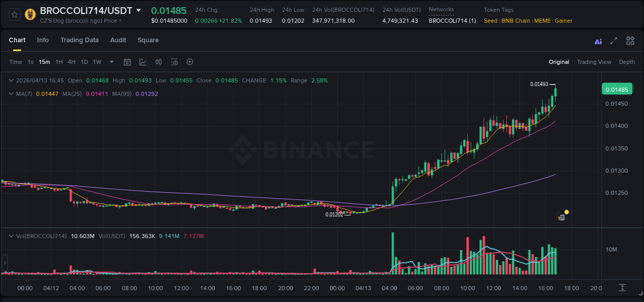Open the extra timeframes dropdown arrow
The height and width of the screenshot is (302, 644).
click(111, 62)
